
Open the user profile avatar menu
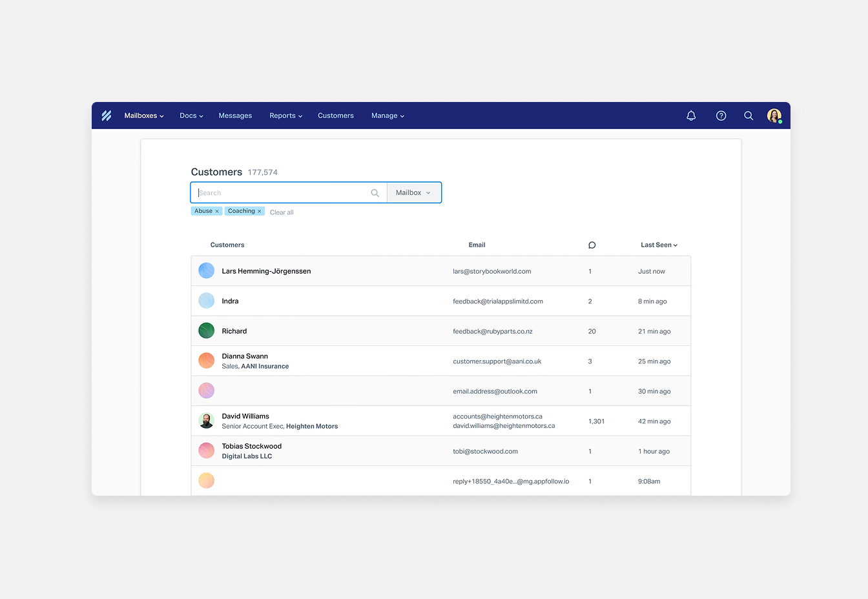pos(774,116)
